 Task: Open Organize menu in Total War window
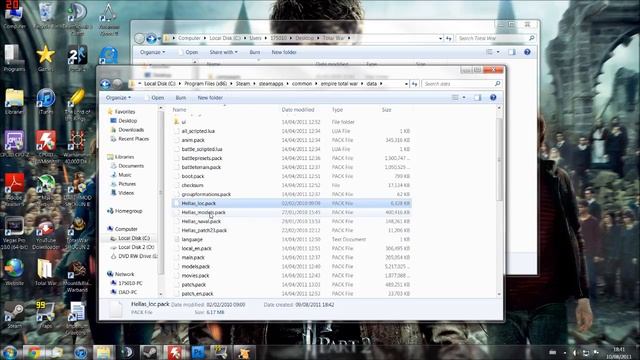(x=152, y=52)
